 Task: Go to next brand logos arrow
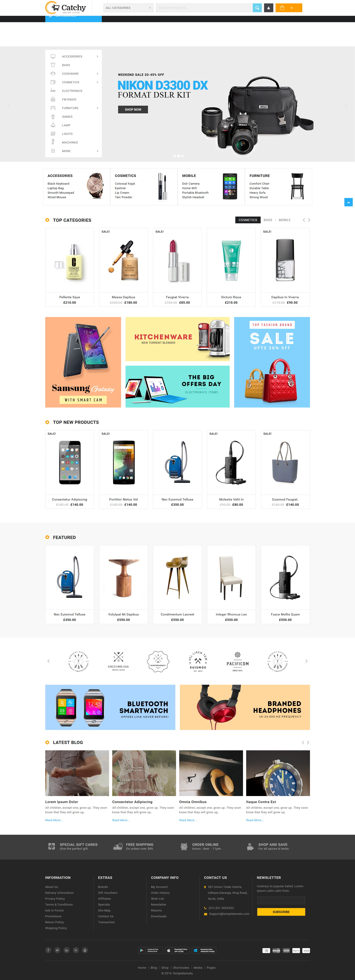(306, 661)
